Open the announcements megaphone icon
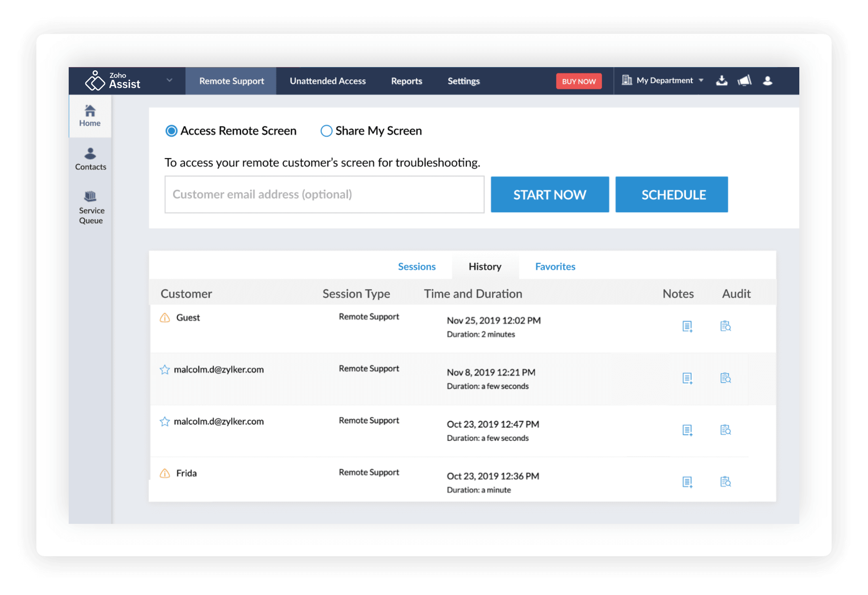The height and width of the screenshot is (595, 868). coord(744,80)
